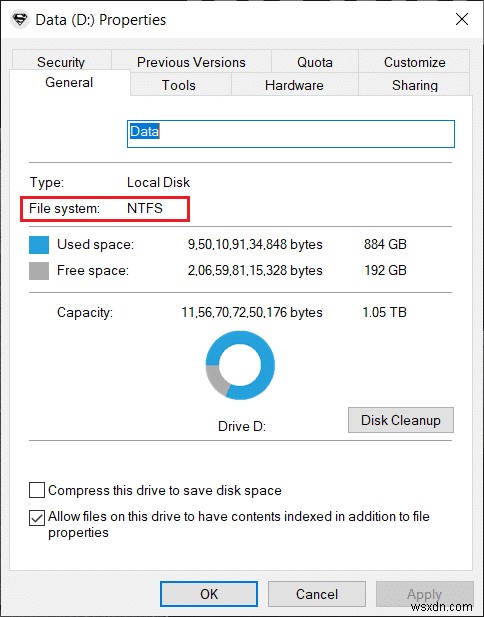
Task: Click the drive name field containing Data
Action: pyautogui.click(x=291, y=134)
